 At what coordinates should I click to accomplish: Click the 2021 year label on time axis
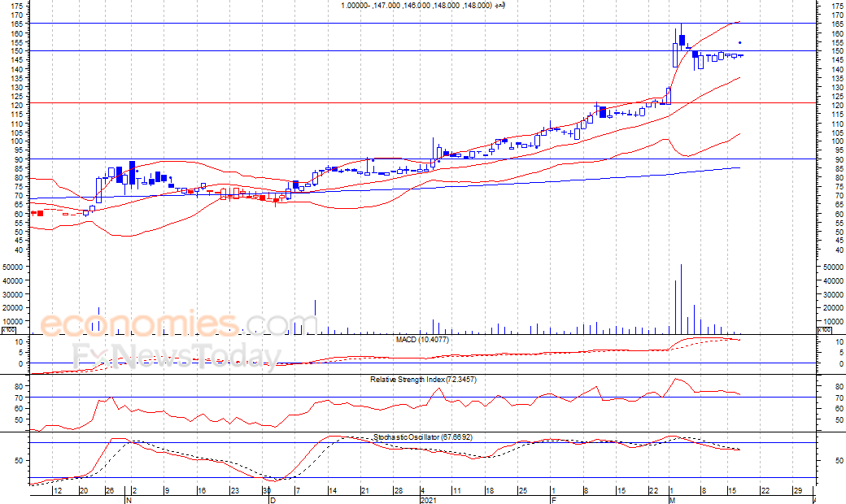click(x=428, y=500)
